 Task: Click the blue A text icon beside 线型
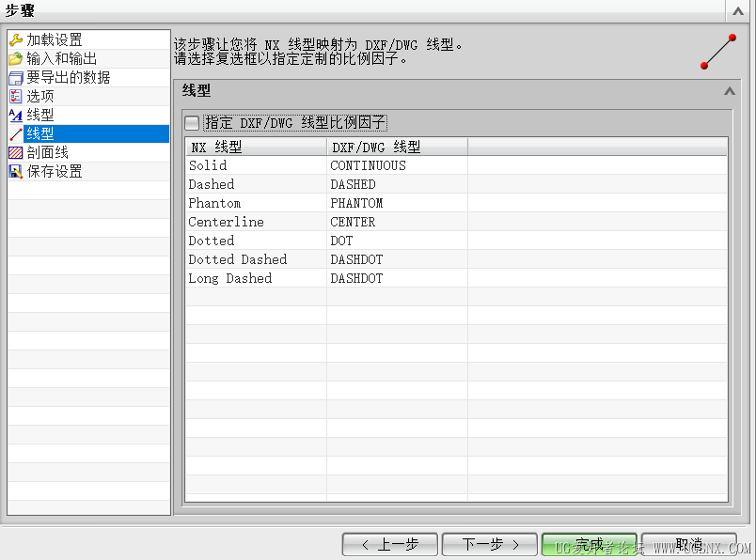pos(15,116)
